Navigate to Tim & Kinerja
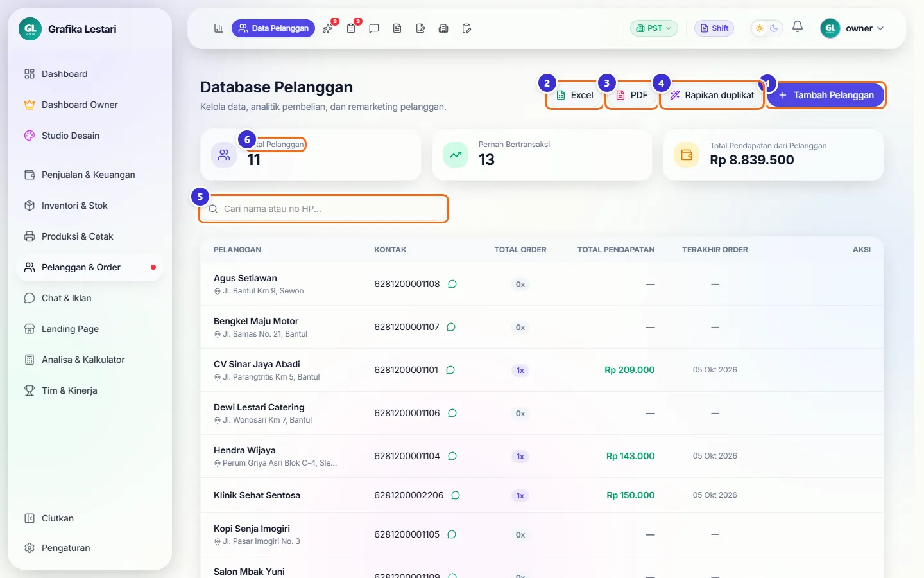Image resolution: width=924 pixels, height=578 pixels. [90, 390]
